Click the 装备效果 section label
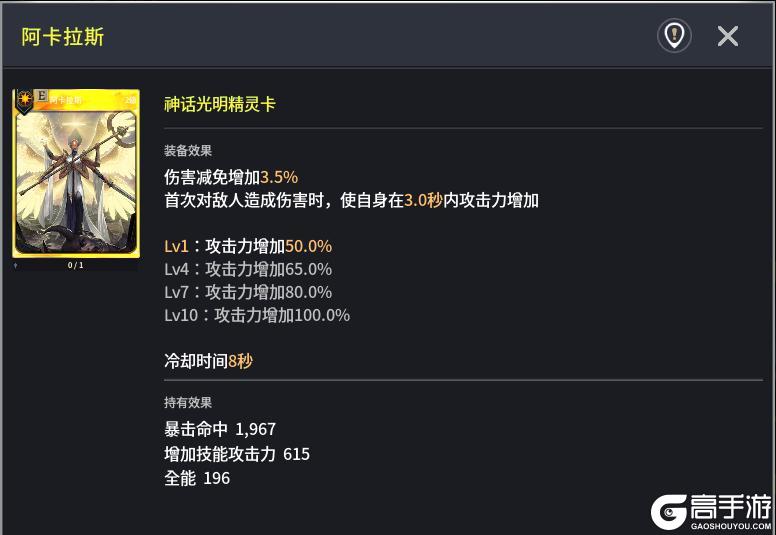Screen dimensions: 776x535 click(x=188, y=151)
